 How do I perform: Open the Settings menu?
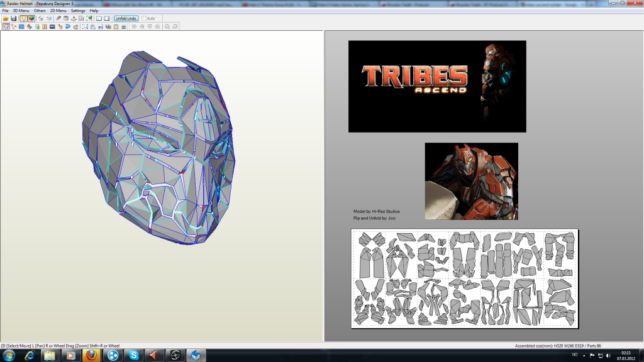click(x=77, y=11)
